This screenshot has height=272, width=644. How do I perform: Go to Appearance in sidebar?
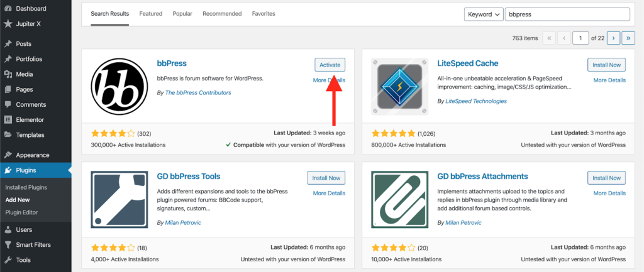[x=32, y=155]
